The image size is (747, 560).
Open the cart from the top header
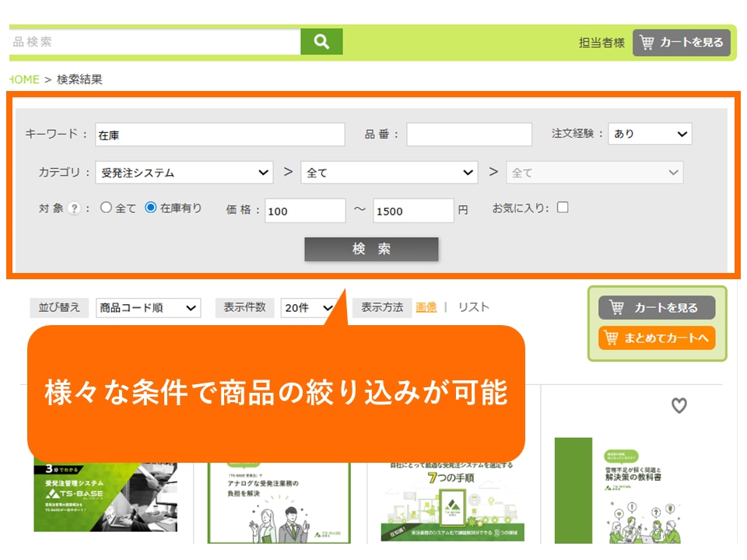coord(682,43)
